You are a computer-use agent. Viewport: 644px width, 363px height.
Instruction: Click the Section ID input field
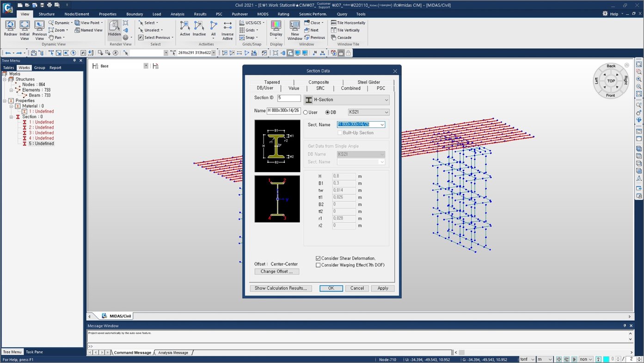(x=288, y=98)
